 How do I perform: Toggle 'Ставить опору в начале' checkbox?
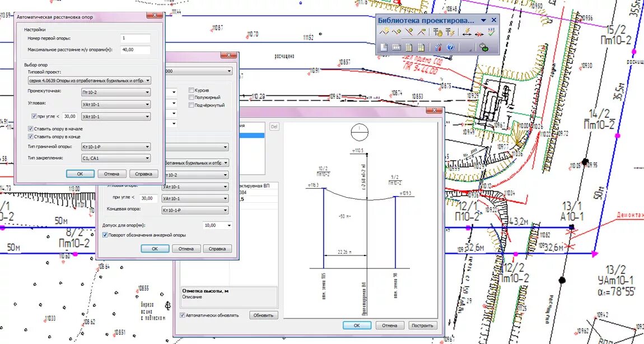coord(30,129)
